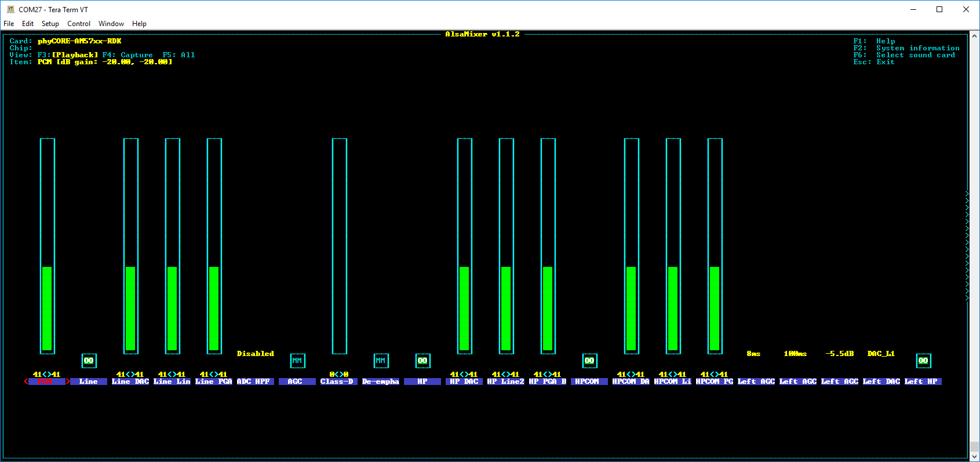The height and width of the screenshot is (462, 980).
Task: Click the HP DAC volume bar
Action: coord(465,246)
